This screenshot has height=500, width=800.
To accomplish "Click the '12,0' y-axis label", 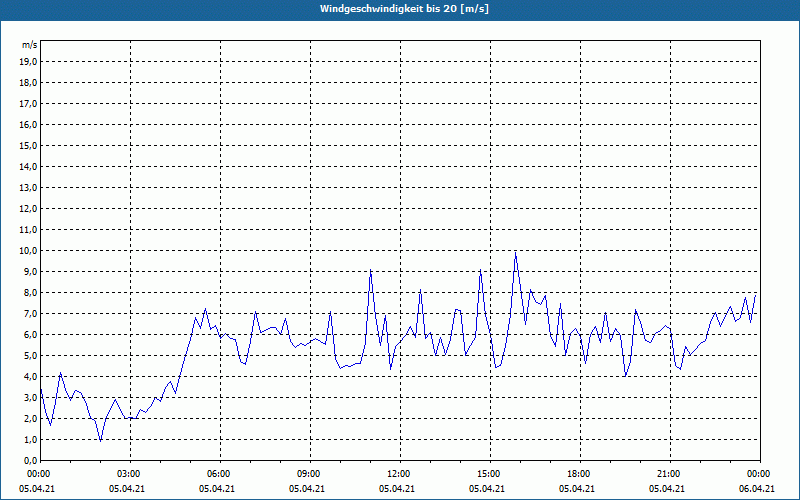I will coord(28,209).
